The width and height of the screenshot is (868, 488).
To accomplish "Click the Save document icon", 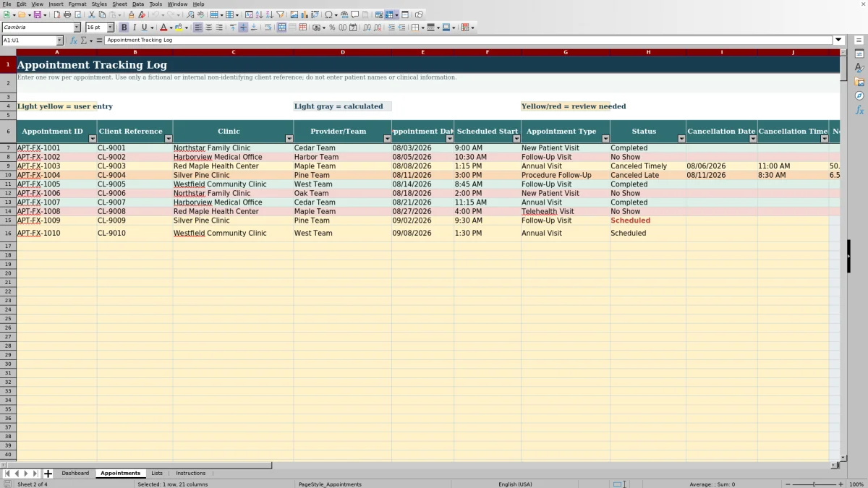I will pos(36,14).
